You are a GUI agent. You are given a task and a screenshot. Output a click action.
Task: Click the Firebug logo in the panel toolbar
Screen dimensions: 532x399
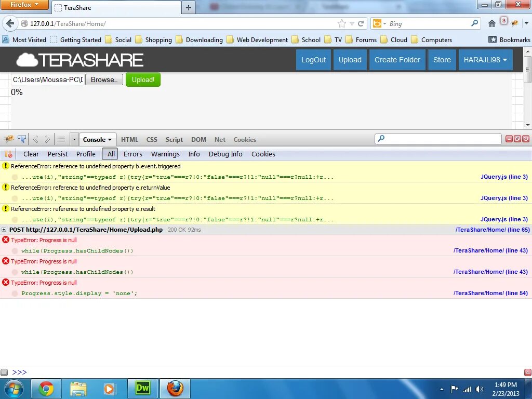(9, 139)
